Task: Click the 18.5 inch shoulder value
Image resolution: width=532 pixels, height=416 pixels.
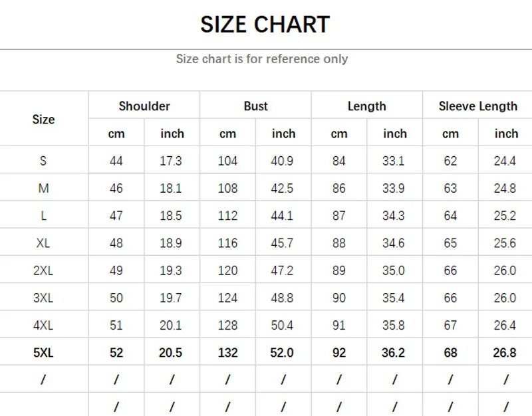Action: click(x=171, y=216)
